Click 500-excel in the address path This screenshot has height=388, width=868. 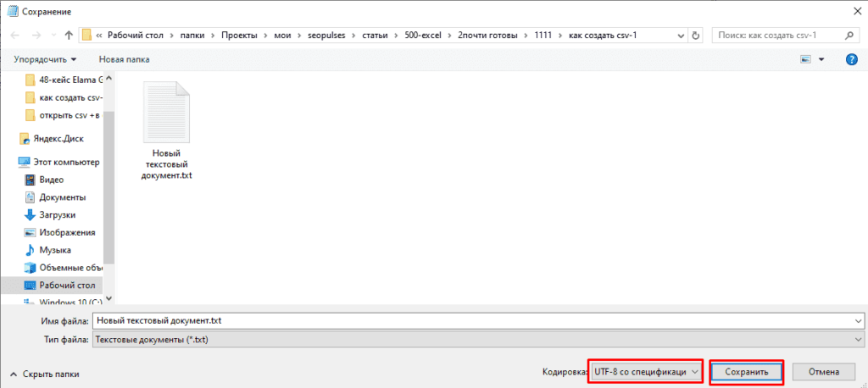(423, 36)
